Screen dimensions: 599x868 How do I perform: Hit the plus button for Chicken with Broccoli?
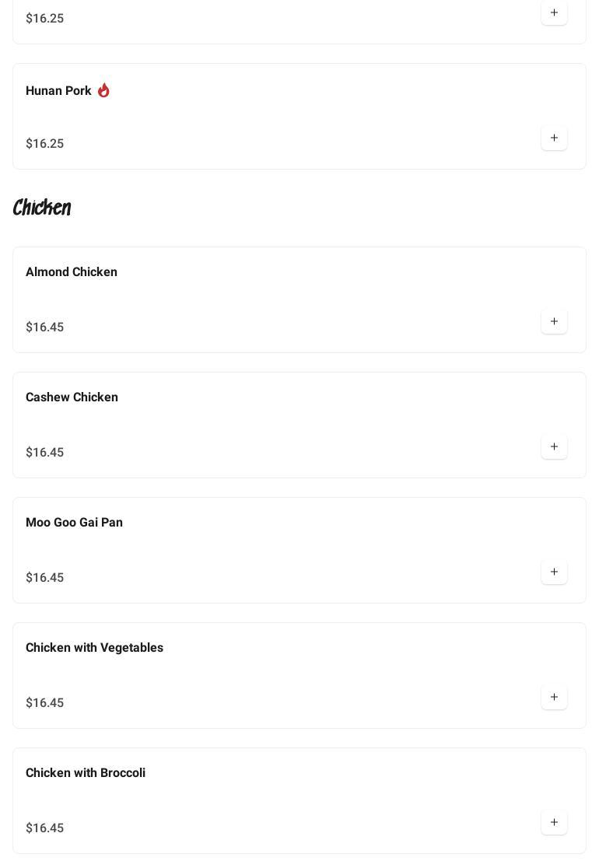pyautogui.click(x=554, y=823)
